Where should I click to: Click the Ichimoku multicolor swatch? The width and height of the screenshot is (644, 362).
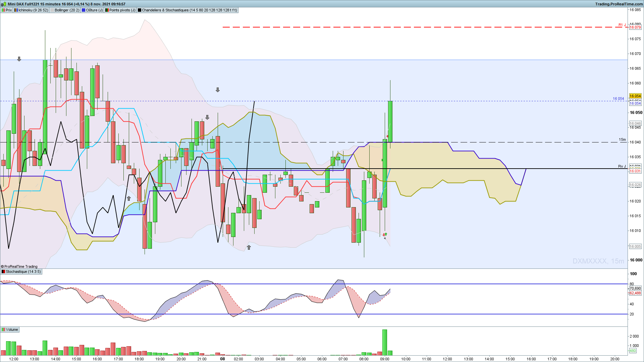(x=16, y=10)
